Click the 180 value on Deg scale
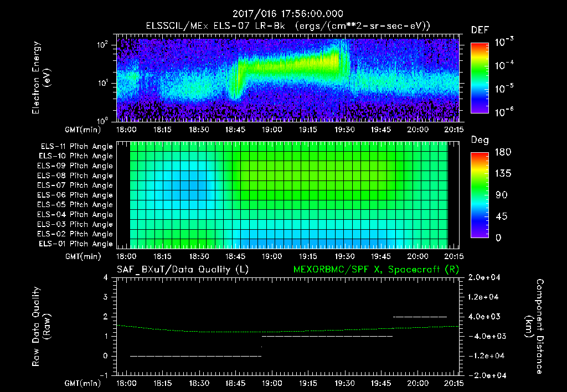567x392 pixels. click(503, 152)
